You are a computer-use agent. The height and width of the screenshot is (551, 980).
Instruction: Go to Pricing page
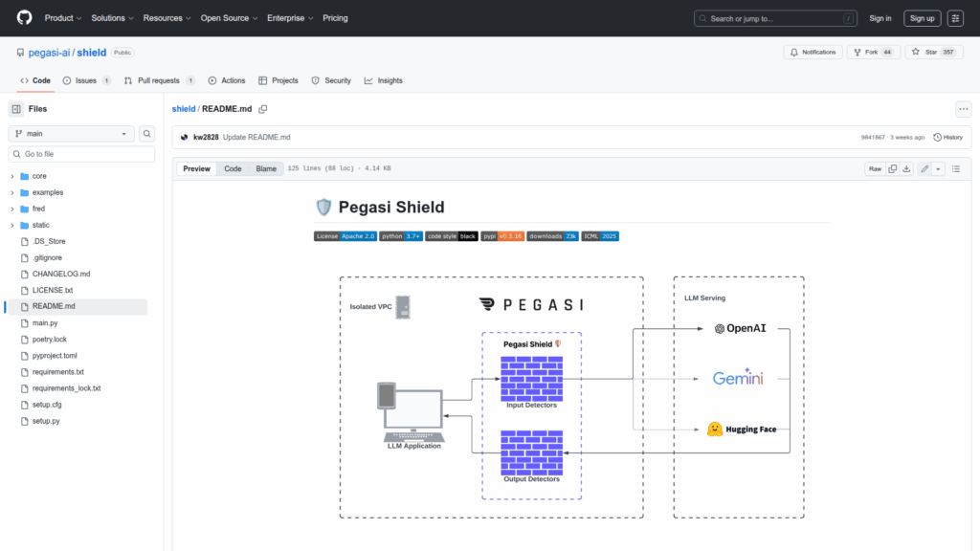click(335, 18)
